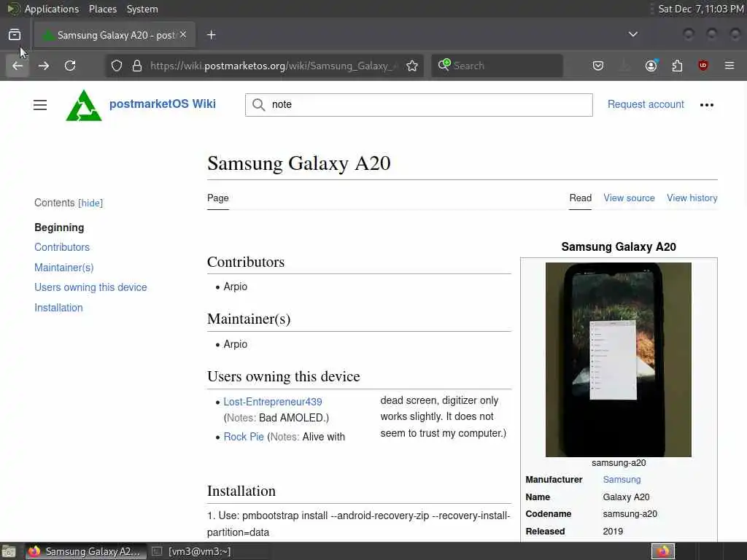Select the Samsung Galaxy A20 browser tab
747x560 pixels.
click(x=115, y=35)
